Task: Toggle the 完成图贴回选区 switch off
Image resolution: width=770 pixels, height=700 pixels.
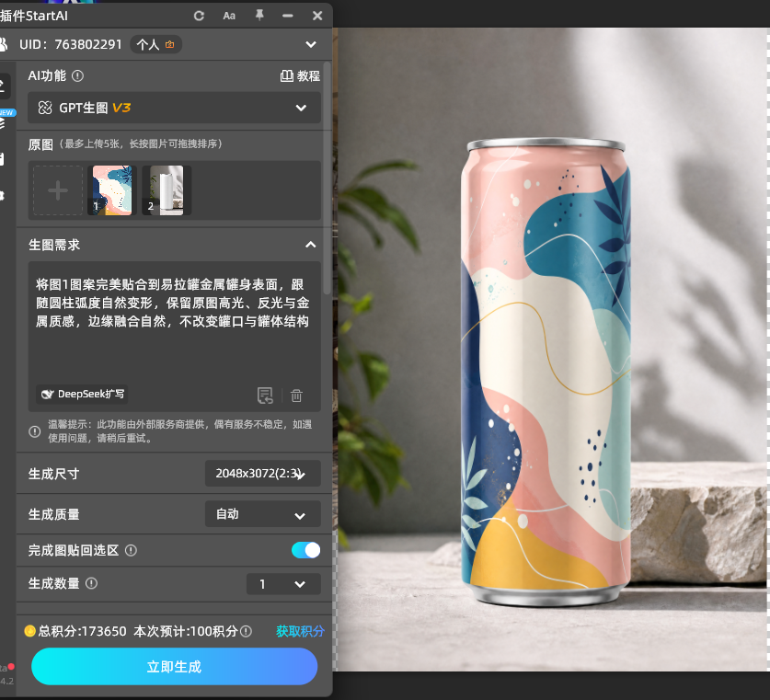Action: click(305, 550)
